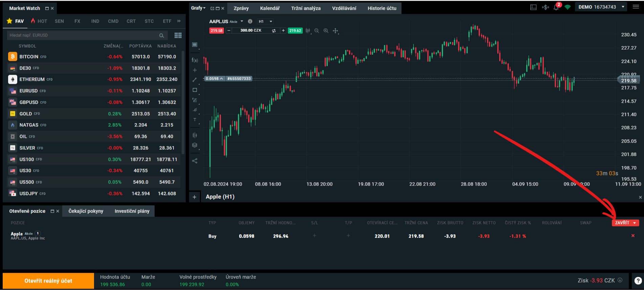
Task: Expand the DEMO account dropdown
Action: [623, 7]
